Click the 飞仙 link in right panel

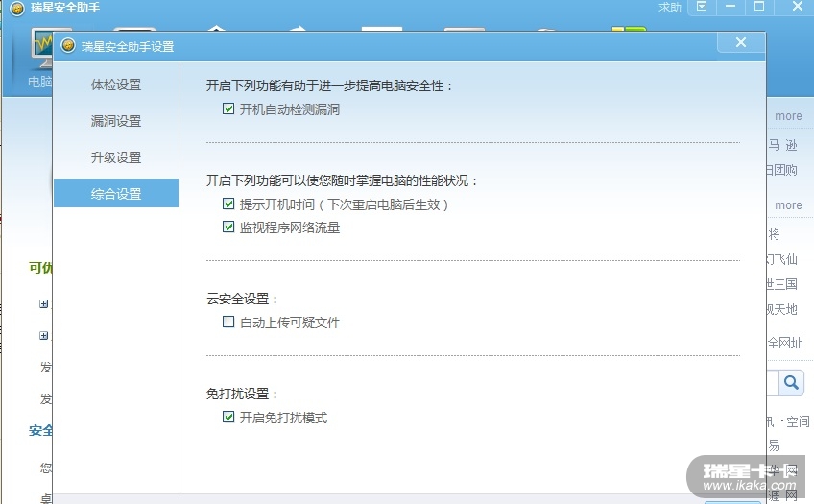coord(781,259)
